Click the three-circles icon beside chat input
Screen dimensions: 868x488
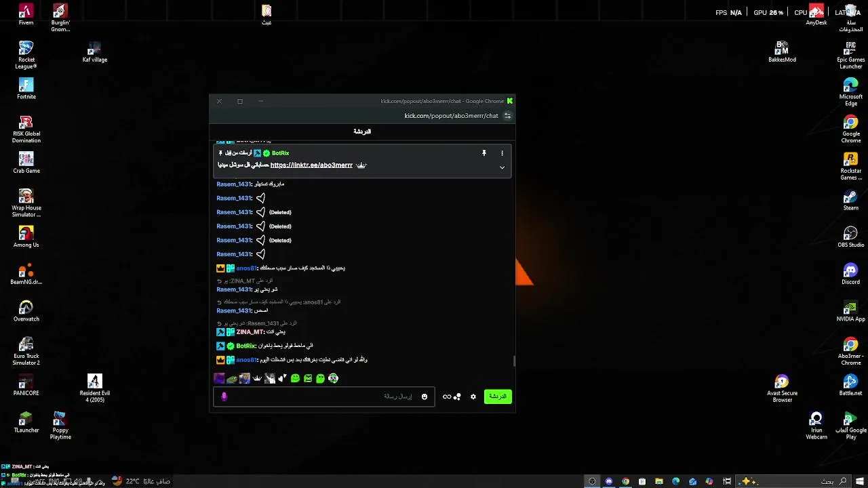pos(458,396)
